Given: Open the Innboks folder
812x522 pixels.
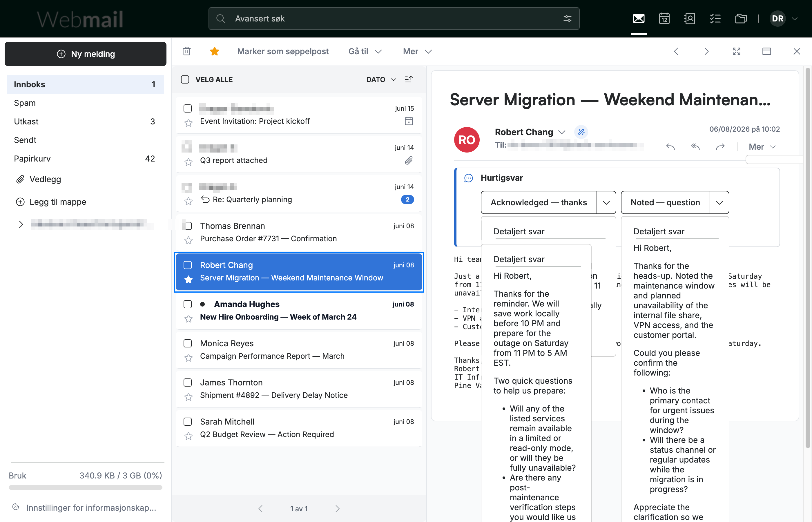Looking at the screenshot, I should pos(85,84).
